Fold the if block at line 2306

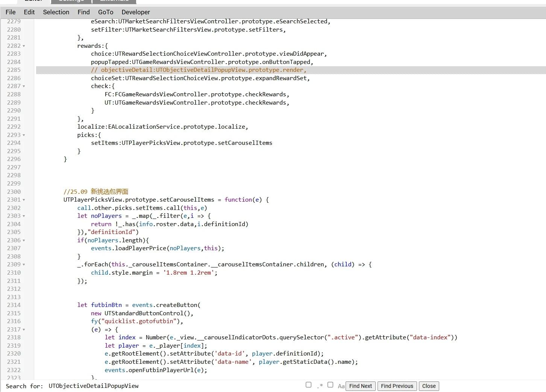(24, 240)
